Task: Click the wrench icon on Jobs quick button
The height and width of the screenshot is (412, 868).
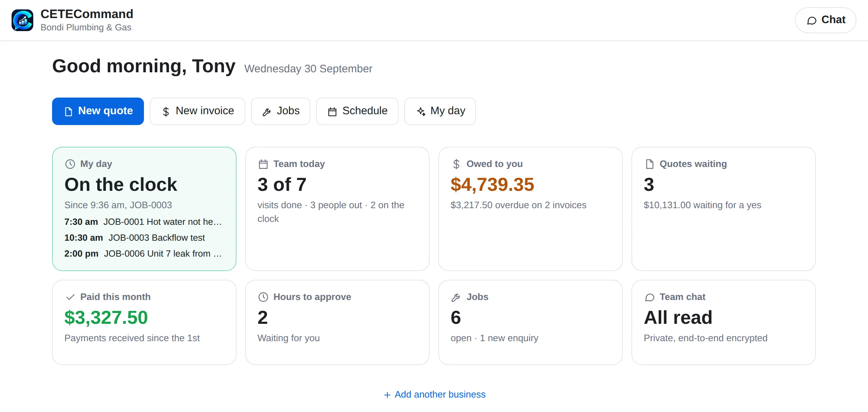Action: coord(267,112)
